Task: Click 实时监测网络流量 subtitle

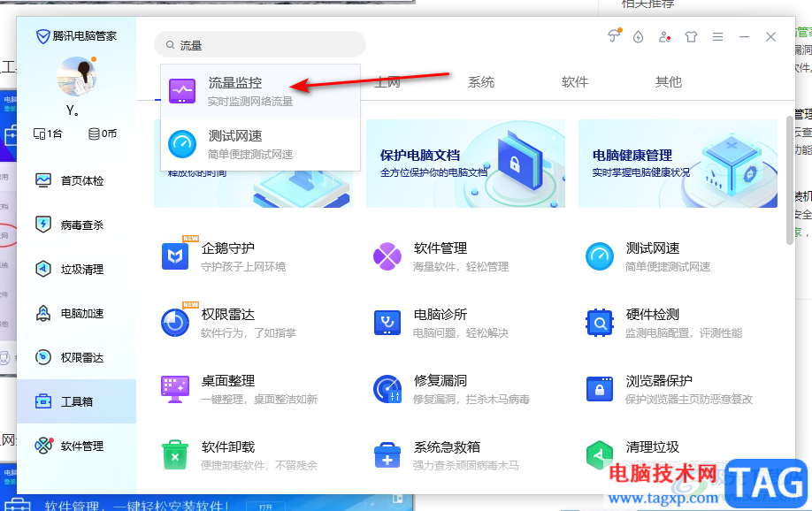Action: [x=250, y=102]
